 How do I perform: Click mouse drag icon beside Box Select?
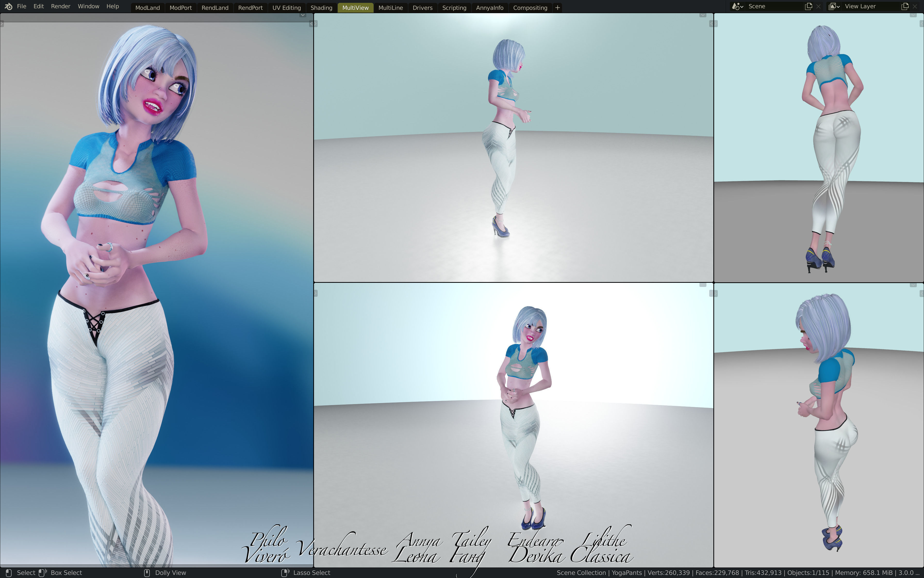click(43, 573)
